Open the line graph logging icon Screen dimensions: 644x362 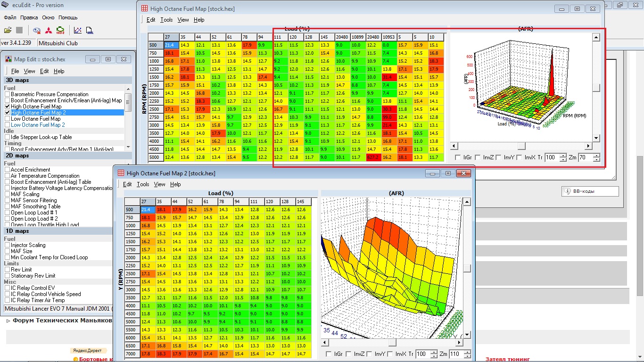pos(78,31)
